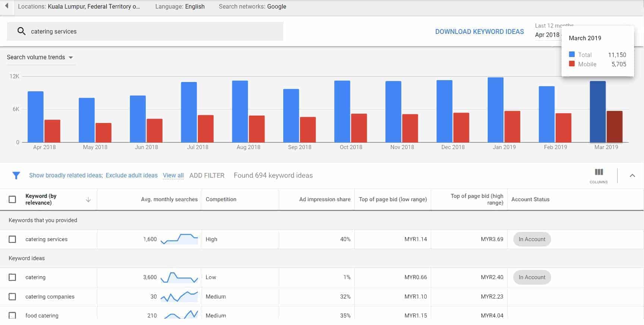This screenshot has height=325, width=644.
Task: Change Search networks Google setting
Action: tap(253, 6)
